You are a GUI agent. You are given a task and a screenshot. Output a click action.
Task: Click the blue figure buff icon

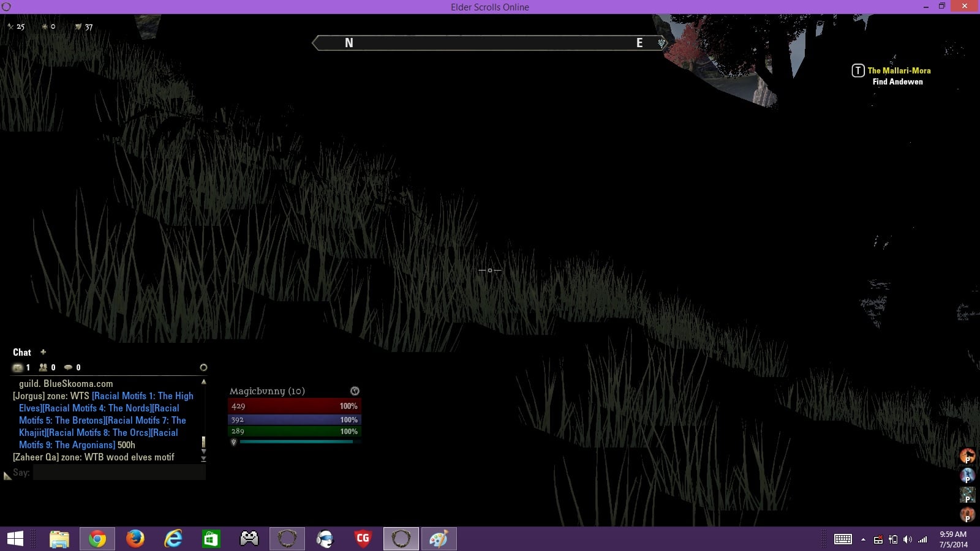(x=967, y=475)
